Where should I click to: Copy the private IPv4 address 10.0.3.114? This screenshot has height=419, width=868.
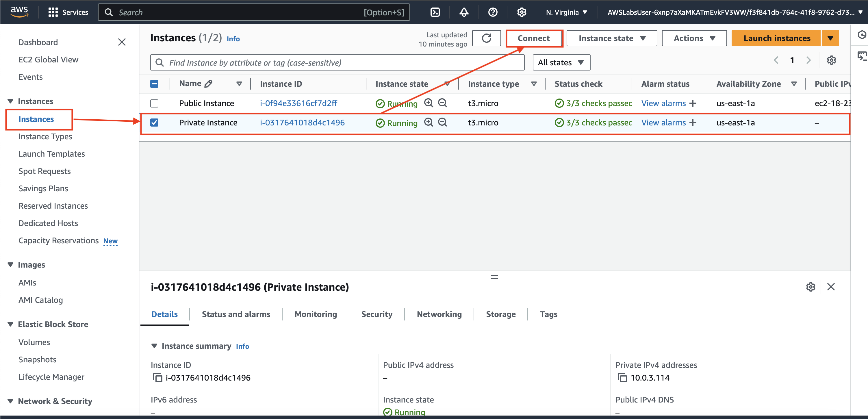tap(622, 378)
